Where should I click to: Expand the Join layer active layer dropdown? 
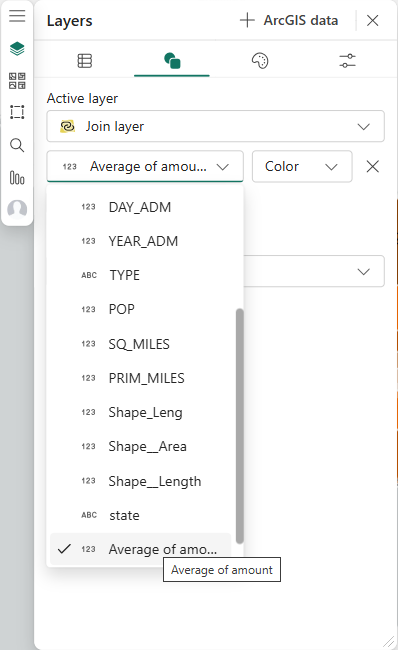coord(216,126)
